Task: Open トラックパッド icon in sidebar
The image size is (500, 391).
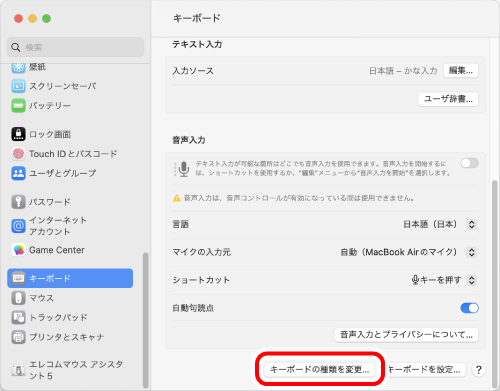Action: (x=18, y=317)
